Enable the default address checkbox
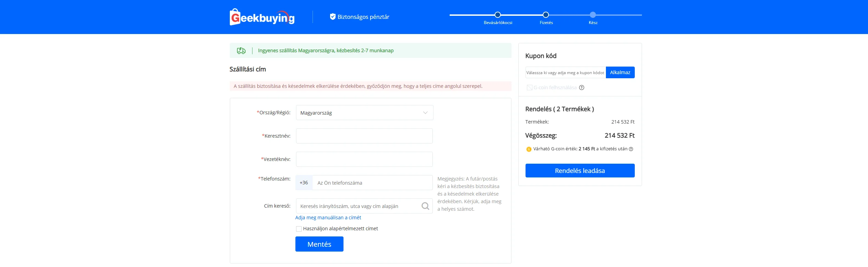Viewport: 868px width, 267px height. pos(299,229)
